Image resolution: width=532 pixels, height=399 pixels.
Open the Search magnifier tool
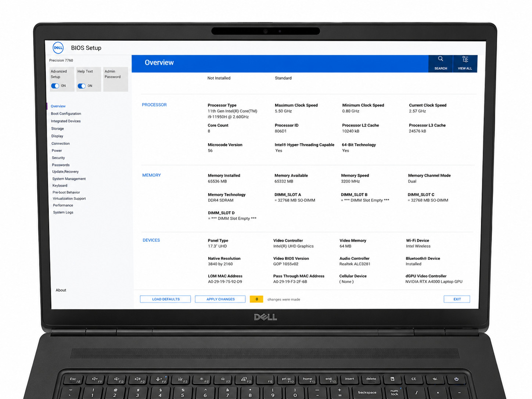441,64
